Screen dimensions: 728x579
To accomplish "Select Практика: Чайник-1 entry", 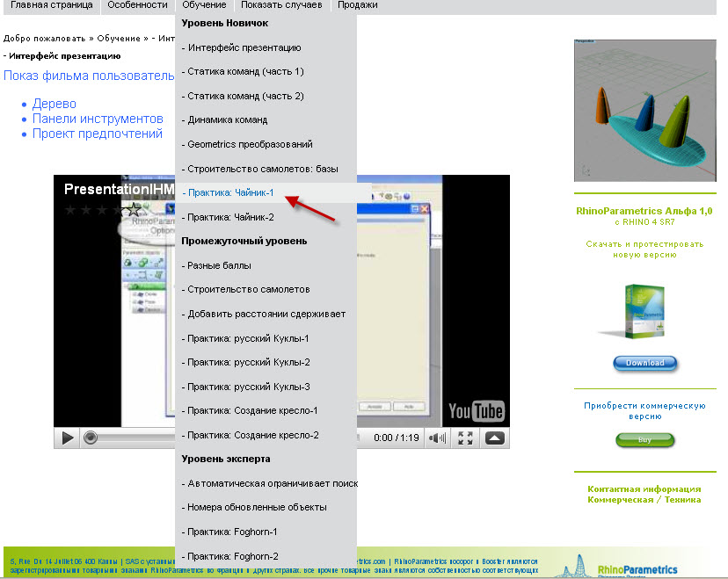I will tap(228, 192).
